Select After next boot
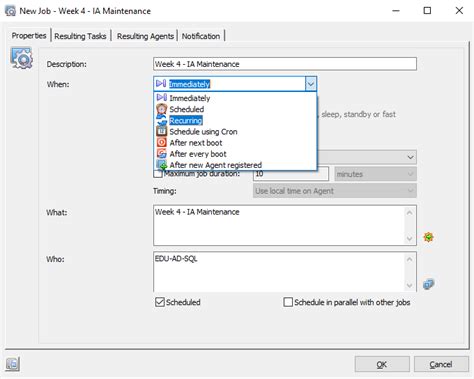Viewport: 474px width, 379px height. point(196,143)
